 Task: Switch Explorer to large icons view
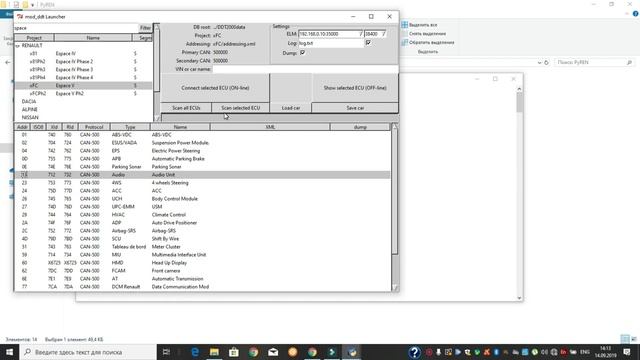pos(634,339)
